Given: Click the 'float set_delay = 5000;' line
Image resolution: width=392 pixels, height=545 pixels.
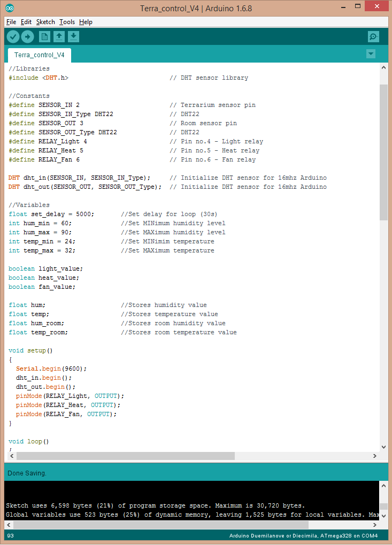Looking at the screenshot, I should [x=51, y=214].
